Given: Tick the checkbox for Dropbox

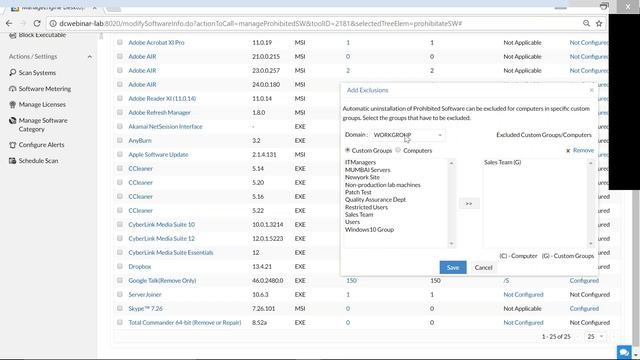Looking at the screenshot, I should pos(120,266).
